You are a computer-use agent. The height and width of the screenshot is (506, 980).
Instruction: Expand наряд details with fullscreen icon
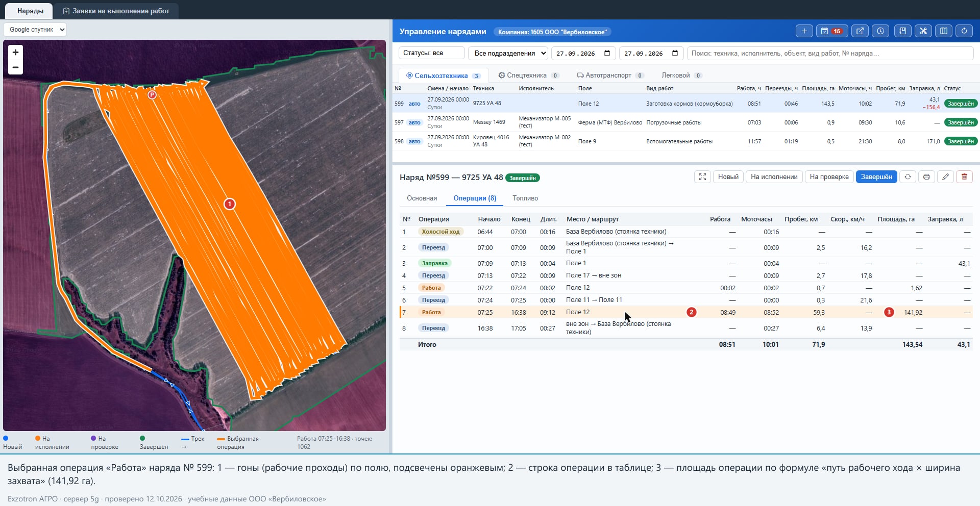tap(702, 177)
